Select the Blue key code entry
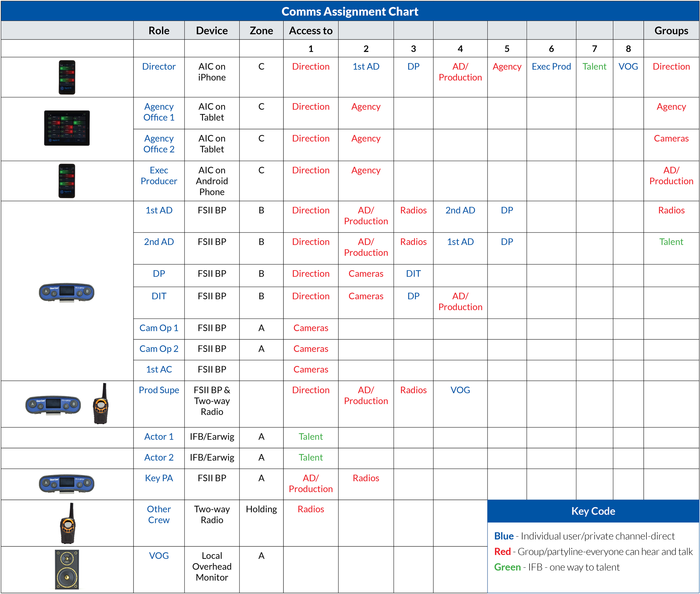Viewport: 700px width, 594px height. tap(584, 536)
